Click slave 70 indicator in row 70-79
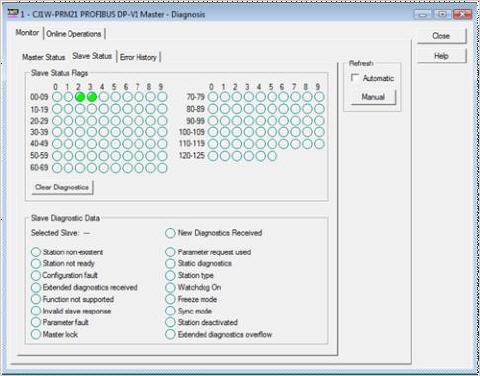This screenshot has height=376, width=480. 213,97
